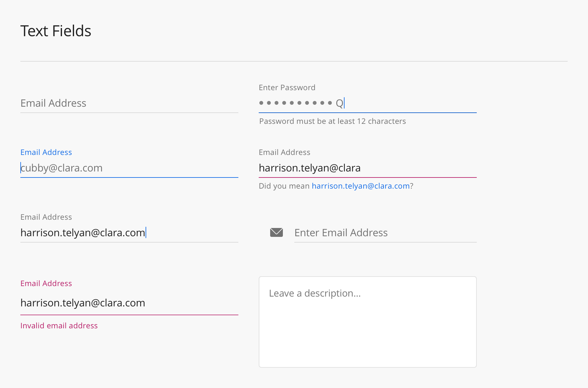Click the Enter Password label
Image resolution: width=588 pixels, height=388 pixels.
[287, 87]
